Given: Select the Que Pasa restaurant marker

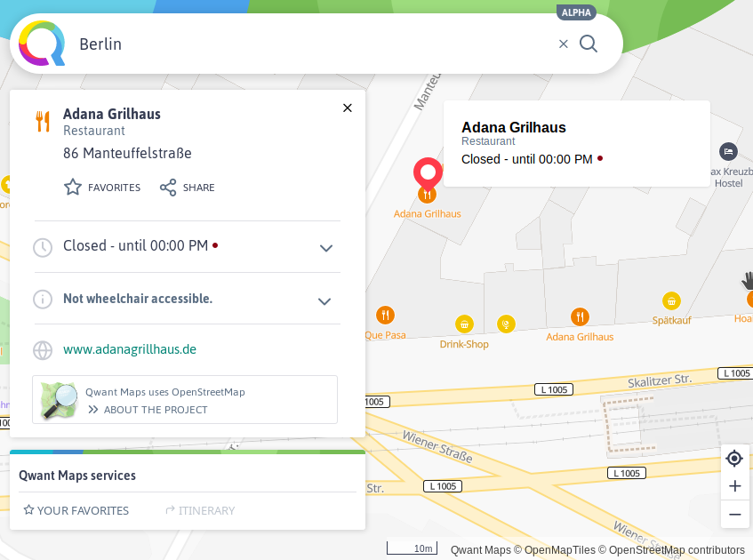Looking at the screenshot, I should click(x=385, y=315).
